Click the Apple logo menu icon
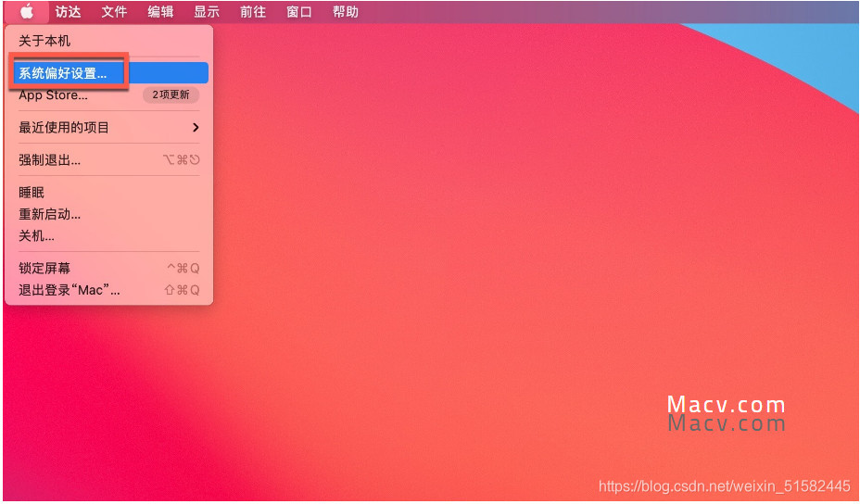 coord(26,11)
